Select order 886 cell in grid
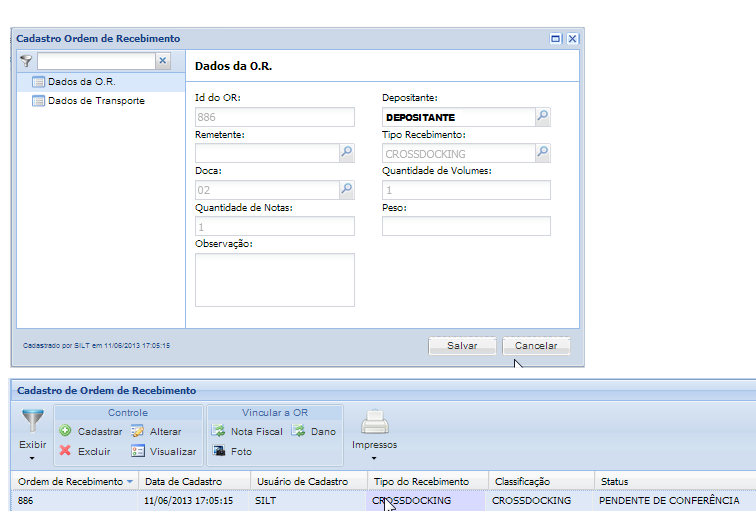The image size is (756, 523). click(x=74, y=501)
